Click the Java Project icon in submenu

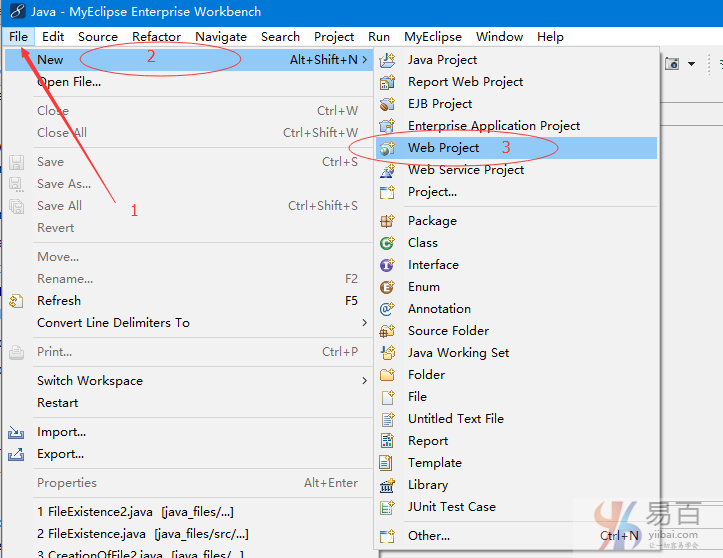point(388,60)
